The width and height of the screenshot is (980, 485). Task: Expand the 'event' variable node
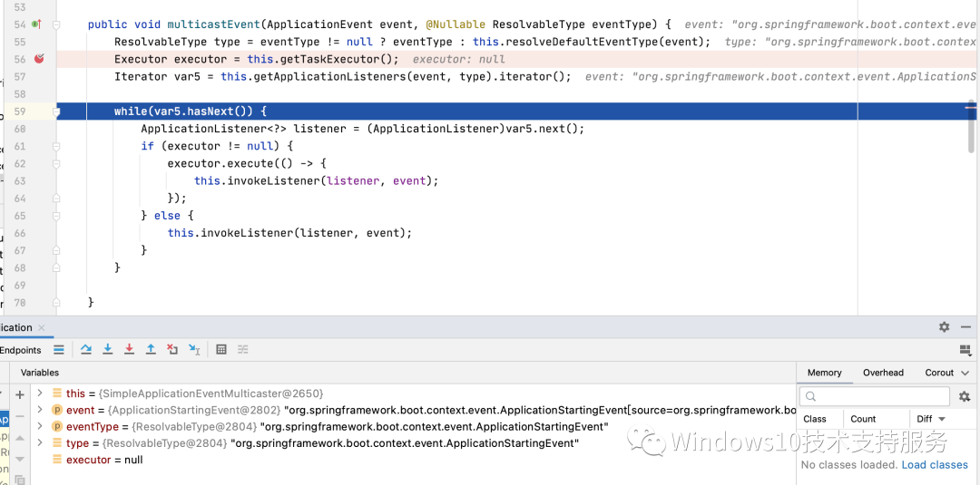click(x=40, y=410)
